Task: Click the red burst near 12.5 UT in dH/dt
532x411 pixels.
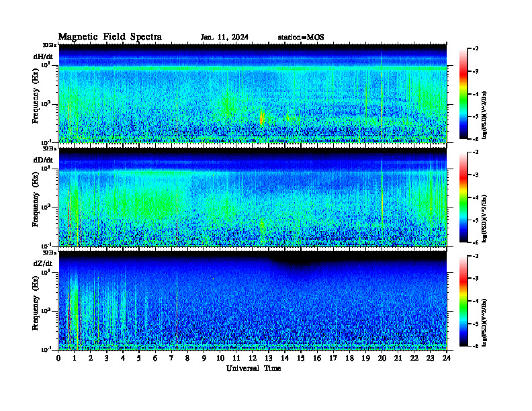Action: coord(261,118)
